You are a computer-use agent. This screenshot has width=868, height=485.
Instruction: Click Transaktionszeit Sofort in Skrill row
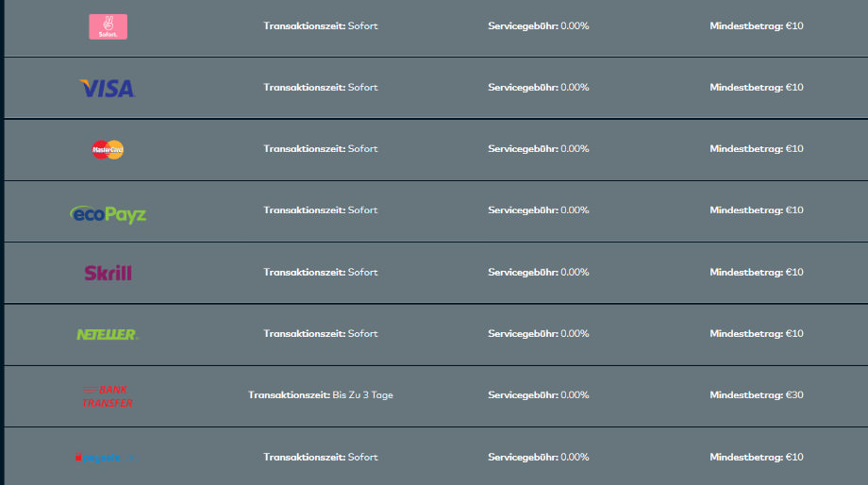pyautogui.click(x=321, y=272)
